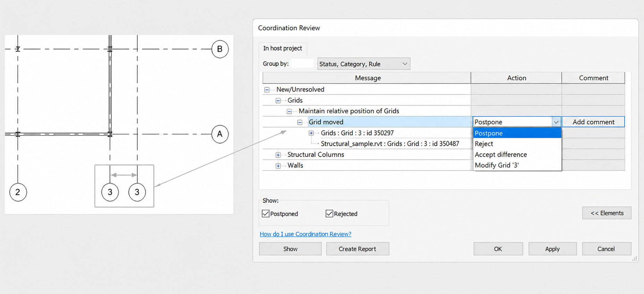Open the Group by dropdown
The image size is (644, 294).
tap(364, 64)
